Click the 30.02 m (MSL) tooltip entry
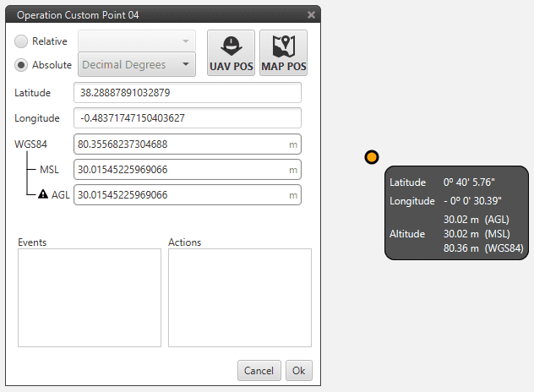Image resolution: width=534 pixels, height=392 pixels. point(477,234)
